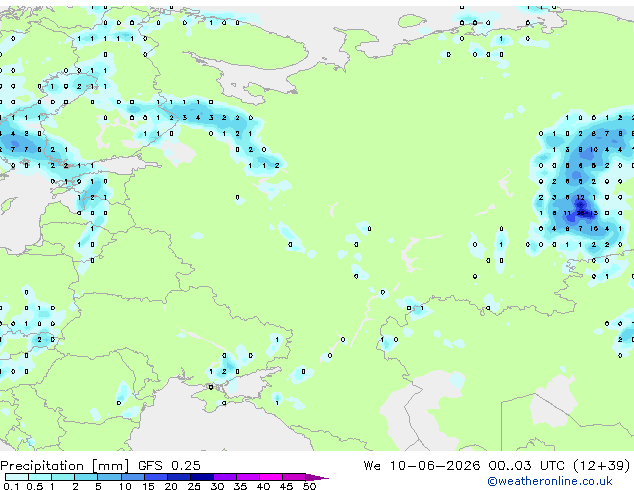The image size is (634, 490).
Task: Select the 1–2 mm legend swatch
Action: [x=63, y=477]
